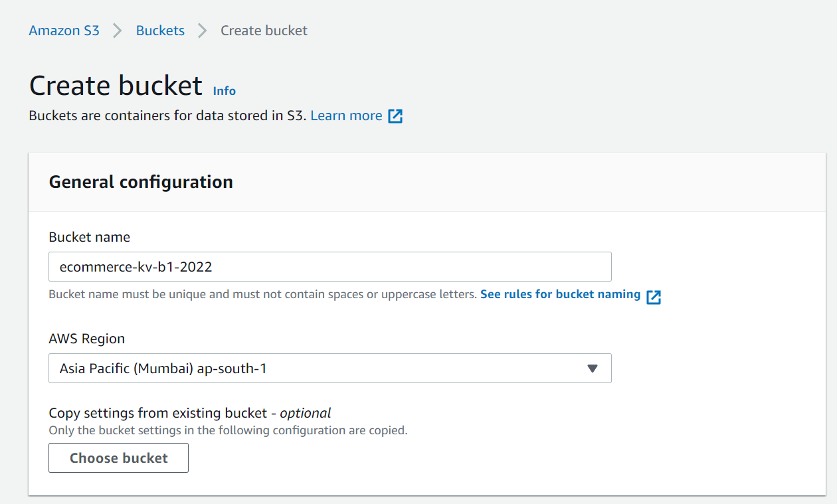This screenshot has width=837, height=504.
Task: Select the Create bucket breadcrumb entry
Action: [x=264, y=30]
